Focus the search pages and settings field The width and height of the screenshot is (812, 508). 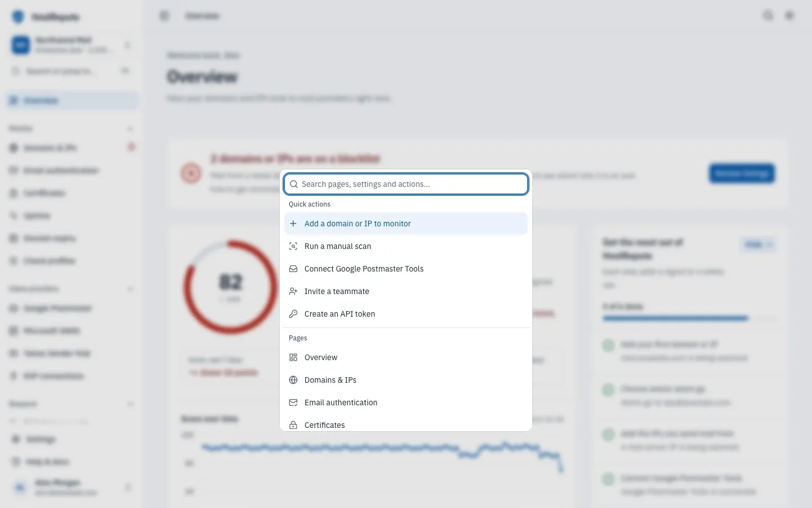pos(406,184)
